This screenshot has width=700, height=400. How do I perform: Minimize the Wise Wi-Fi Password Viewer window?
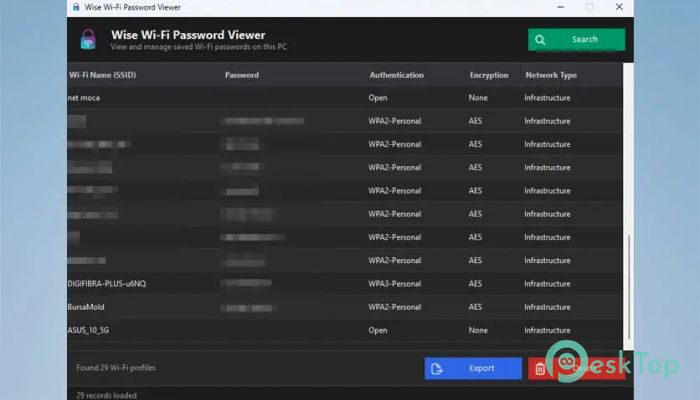tap(561, 7)
